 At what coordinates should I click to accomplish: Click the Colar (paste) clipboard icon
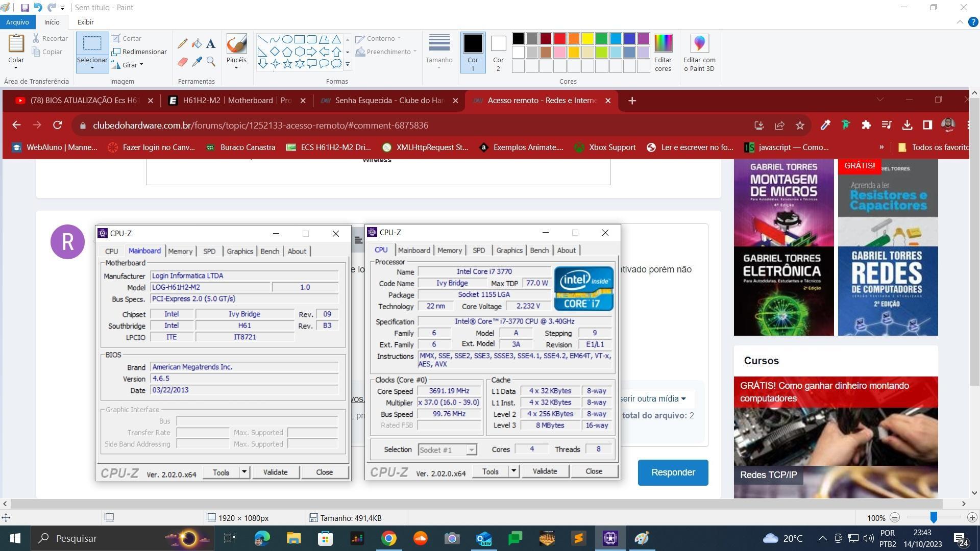(x=16, y=43)
